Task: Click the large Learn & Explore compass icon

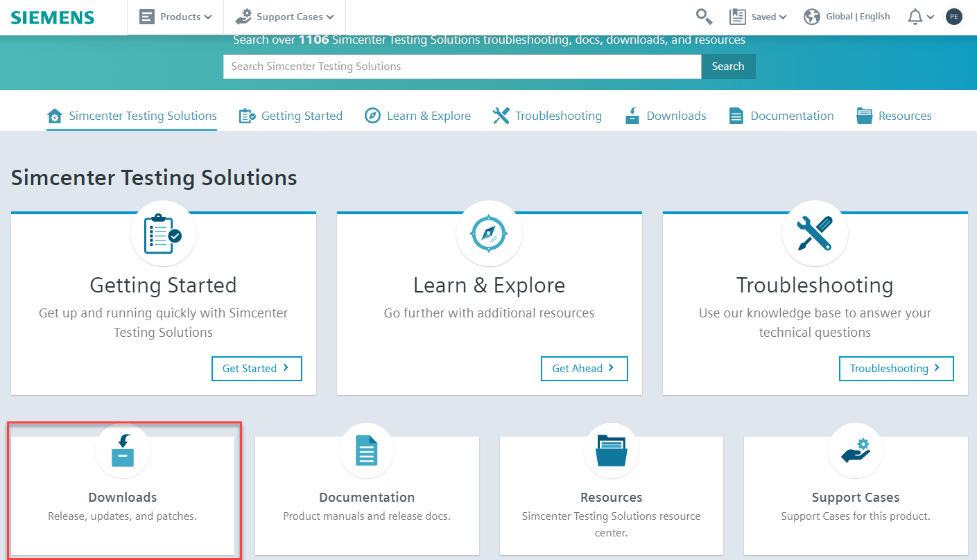Action: [x=490, y=234]
